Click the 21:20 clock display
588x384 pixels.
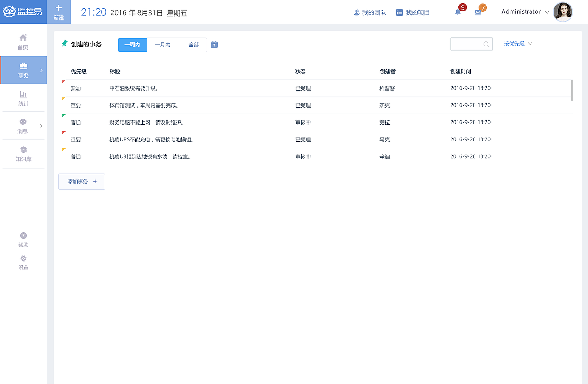point(94,12)
